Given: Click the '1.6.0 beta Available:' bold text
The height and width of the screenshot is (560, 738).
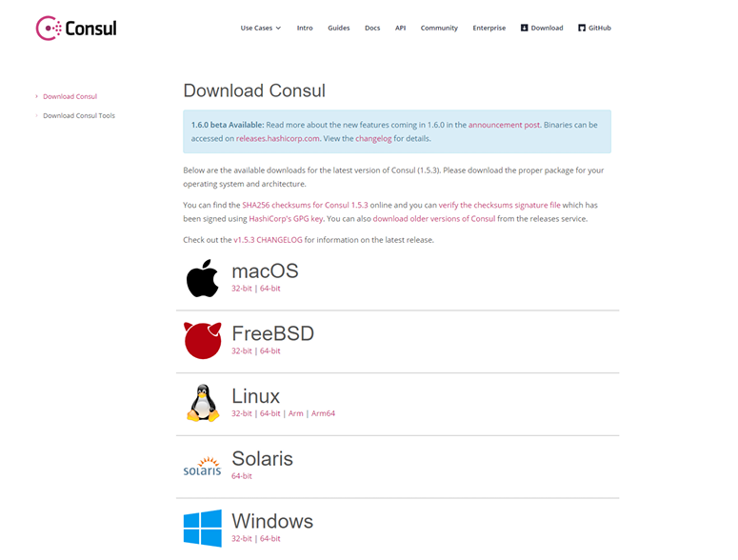Looking at the screenshot, I should (228, 125).
